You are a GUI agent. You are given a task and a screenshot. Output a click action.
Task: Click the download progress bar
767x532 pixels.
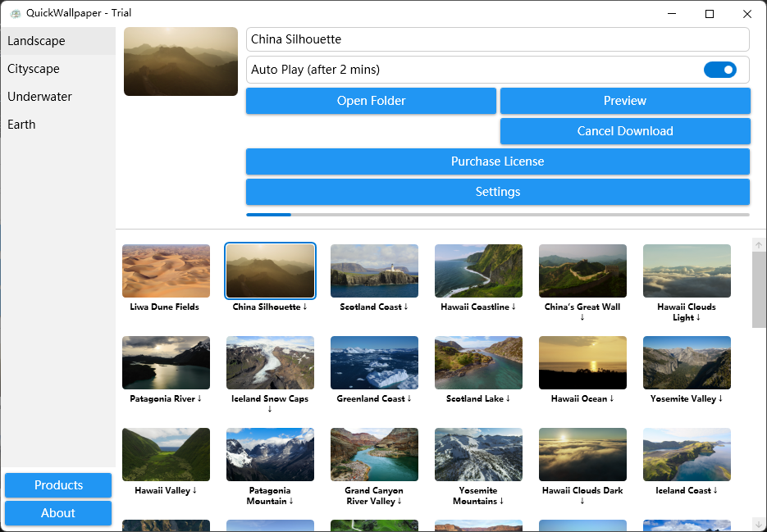click(497, 215)
